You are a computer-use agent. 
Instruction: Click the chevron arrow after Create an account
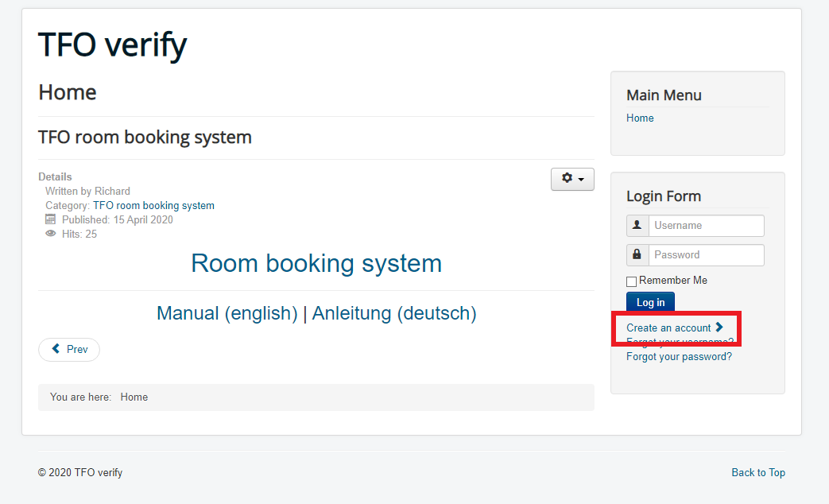click(x=719, y=327)
